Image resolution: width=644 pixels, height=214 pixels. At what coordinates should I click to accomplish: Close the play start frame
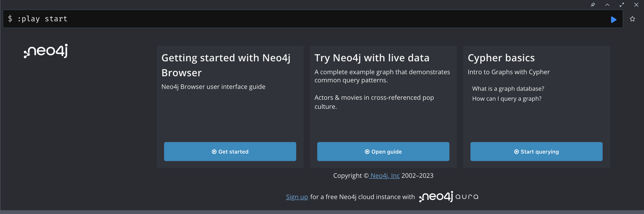point(636,5)
